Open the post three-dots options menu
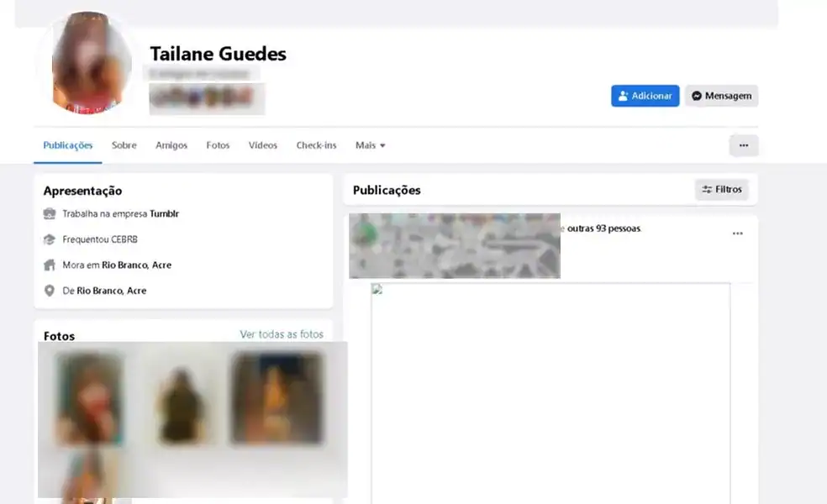Image resolution: width=827 pixels, height=504 pixels. (x=737, y=234)
